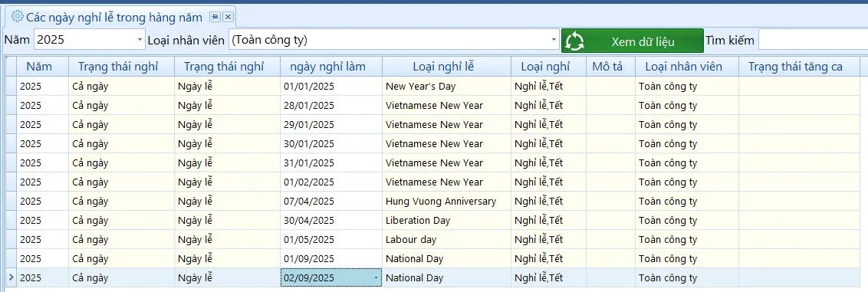
Task: Click 'Ngày lễ' in the 30/04/2025 row
Action: click(228, 220)
